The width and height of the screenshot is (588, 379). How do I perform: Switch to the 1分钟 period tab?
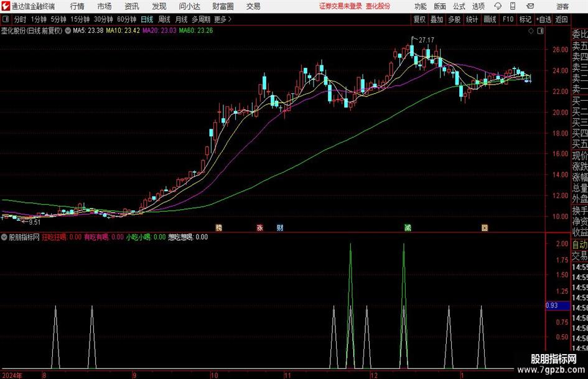coord(38,19)
